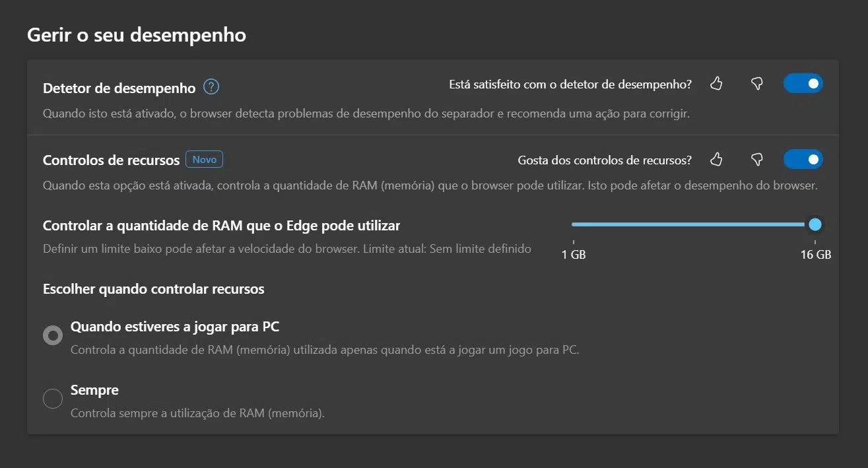
Task: Click the "Está satisfeito com o detetor de desempenho?" text
Action: (570, 84)
